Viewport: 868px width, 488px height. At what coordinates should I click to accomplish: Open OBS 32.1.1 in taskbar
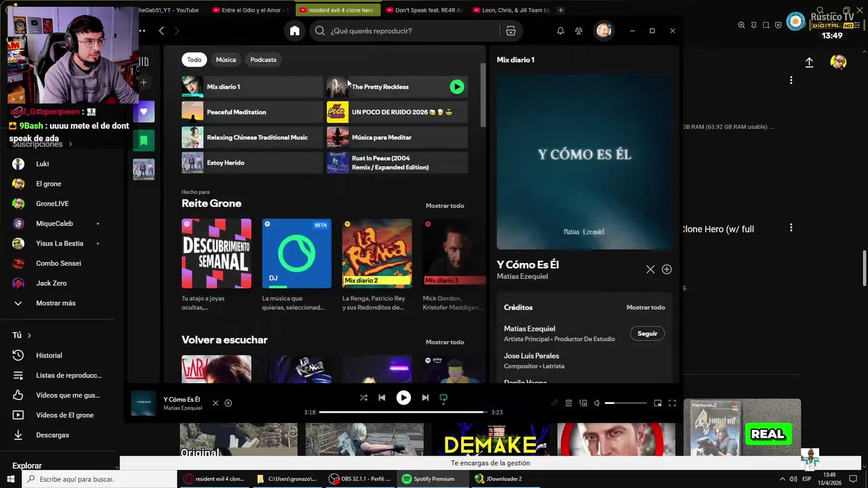click(x=359, y=479)
